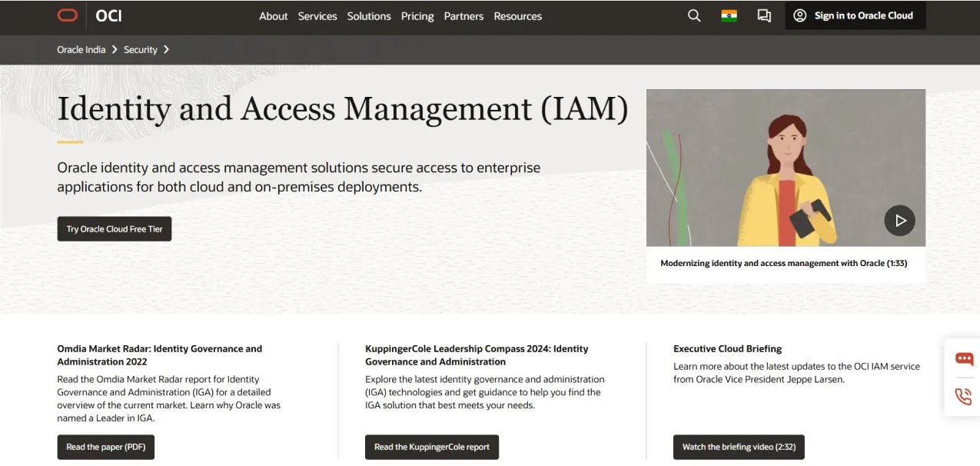Click the phone call side icon
Viewport: 980px width, 466px height.
click(963, 397)
